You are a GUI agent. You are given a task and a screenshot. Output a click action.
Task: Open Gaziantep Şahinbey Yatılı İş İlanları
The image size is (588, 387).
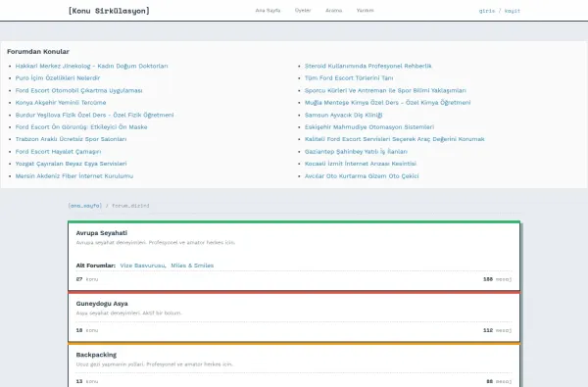[x=356, y=152]
